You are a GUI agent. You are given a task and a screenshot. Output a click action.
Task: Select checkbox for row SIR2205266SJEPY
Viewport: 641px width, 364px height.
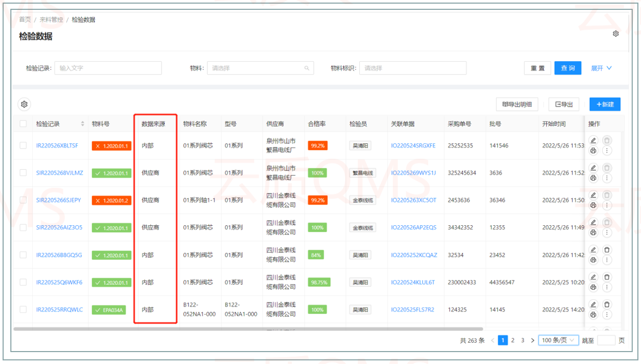click(x=23, y=200)
